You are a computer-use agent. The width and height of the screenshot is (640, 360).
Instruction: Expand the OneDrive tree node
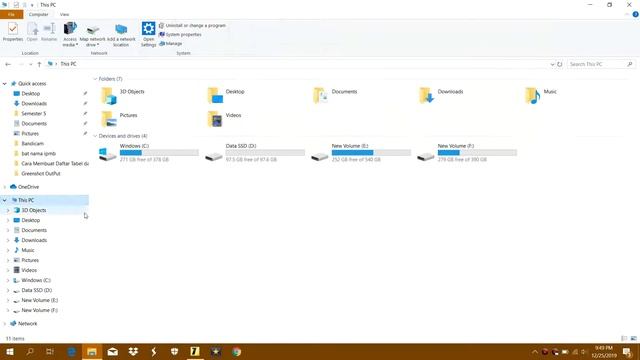[x=4, y=187]
